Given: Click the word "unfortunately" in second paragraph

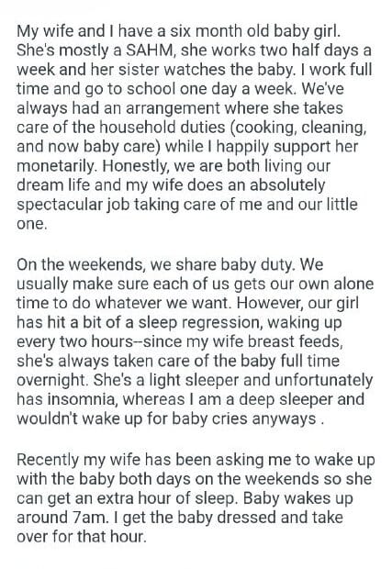Looking at the screenshot, I should click(x=324, y=380).
